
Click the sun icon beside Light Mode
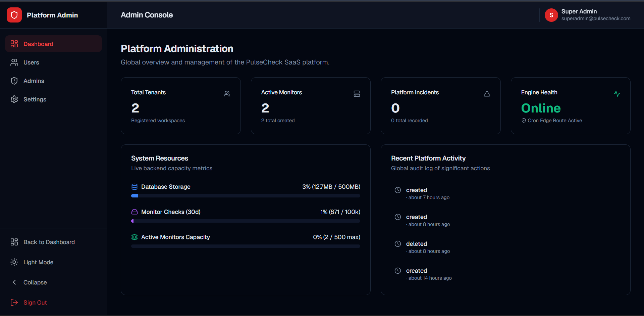(x=14, y=262)
